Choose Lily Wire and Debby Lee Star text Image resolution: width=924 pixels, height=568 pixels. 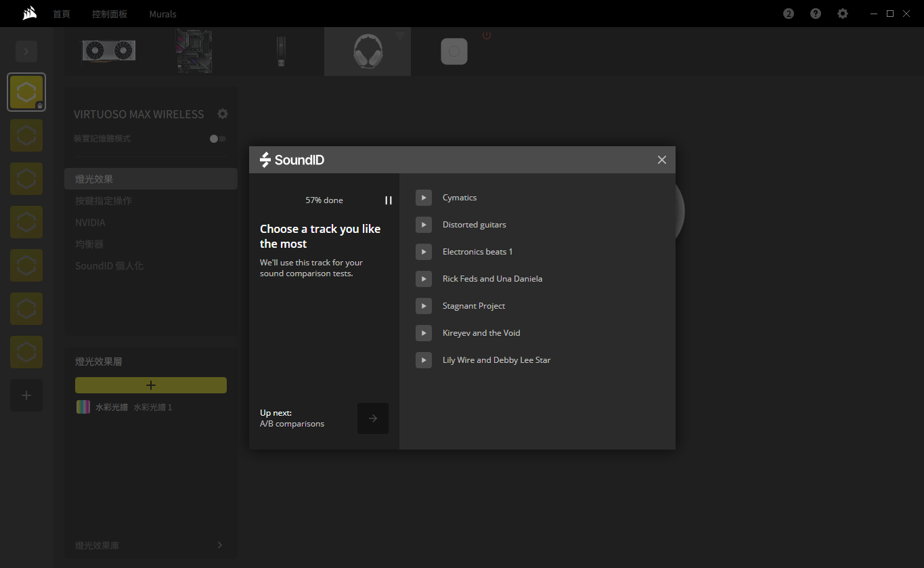(x=497, y=360)
